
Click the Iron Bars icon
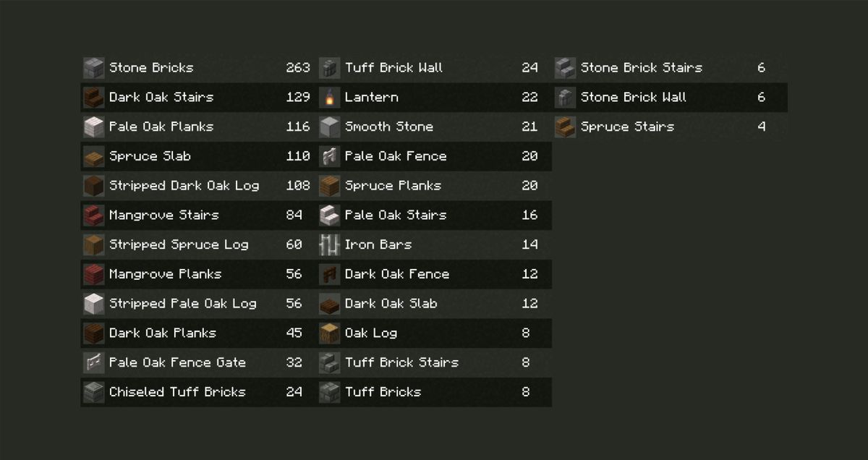329,245
